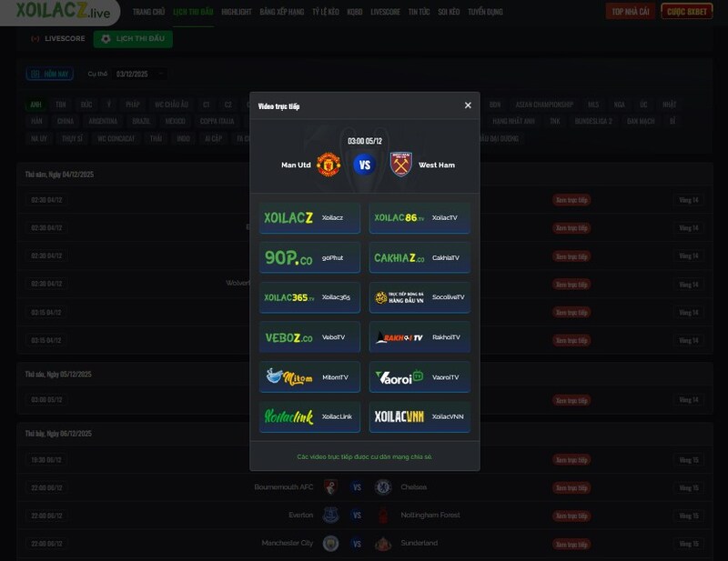Open the CakhiaTV stream source
Viewport: 728px width, 561px height.
click(420, 258)
